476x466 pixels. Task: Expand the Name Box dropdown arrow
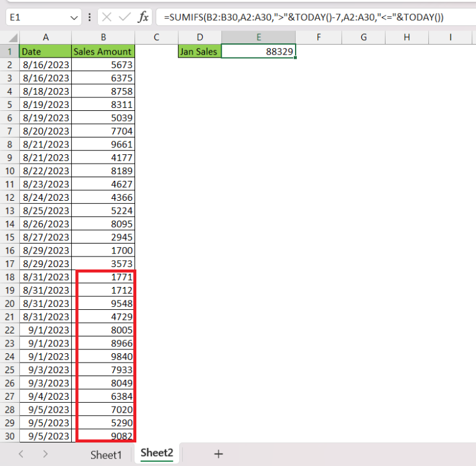click(74, 17)
